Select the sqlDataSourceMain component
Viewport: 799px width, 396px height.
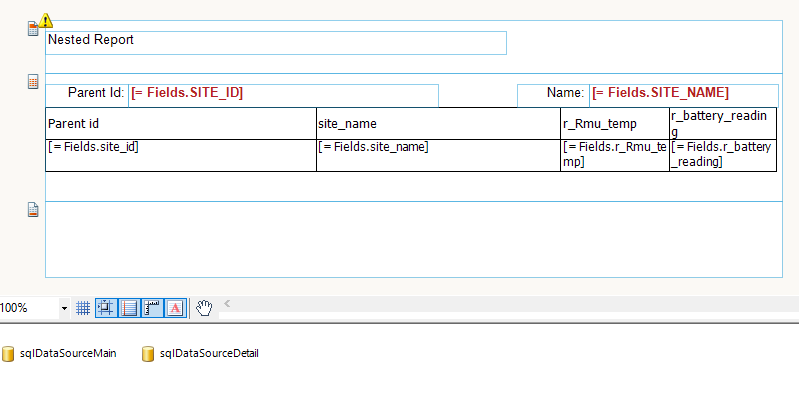tap(59, 353)
